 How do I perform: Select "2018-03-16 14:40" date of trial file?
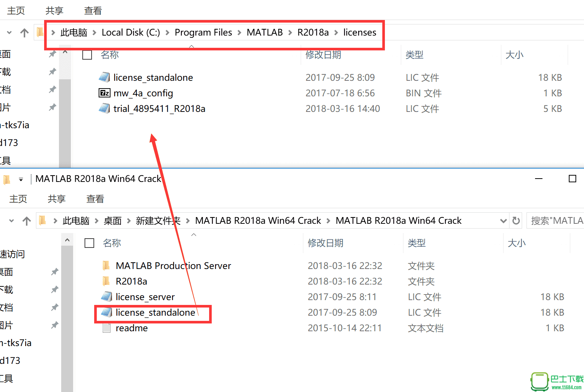point(343,109)
